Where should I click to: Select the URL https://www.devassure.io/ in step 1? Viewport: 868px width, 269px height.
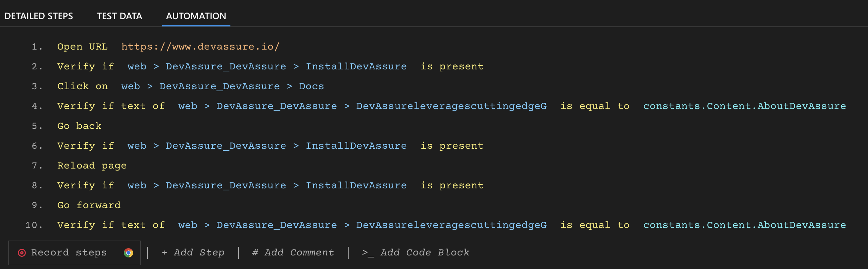(x=200, y=46)
